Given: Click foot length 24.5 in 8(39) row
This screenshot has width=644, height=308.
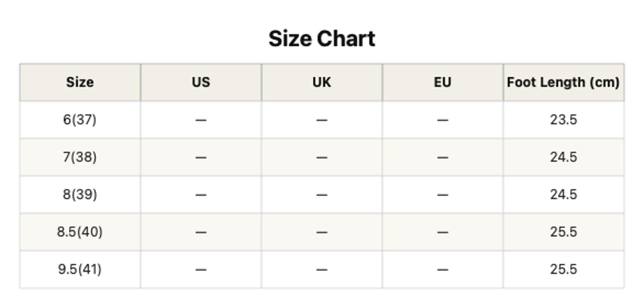Looking at the screenshot, I should pyautogui.click(x=563, y=194).
